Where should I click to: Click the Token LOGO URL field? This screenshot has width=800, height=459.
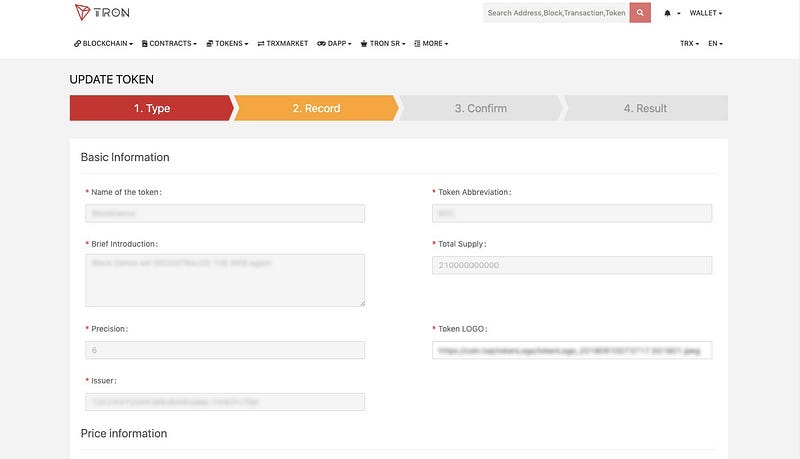pyautogui.click(x=572, y=350)
